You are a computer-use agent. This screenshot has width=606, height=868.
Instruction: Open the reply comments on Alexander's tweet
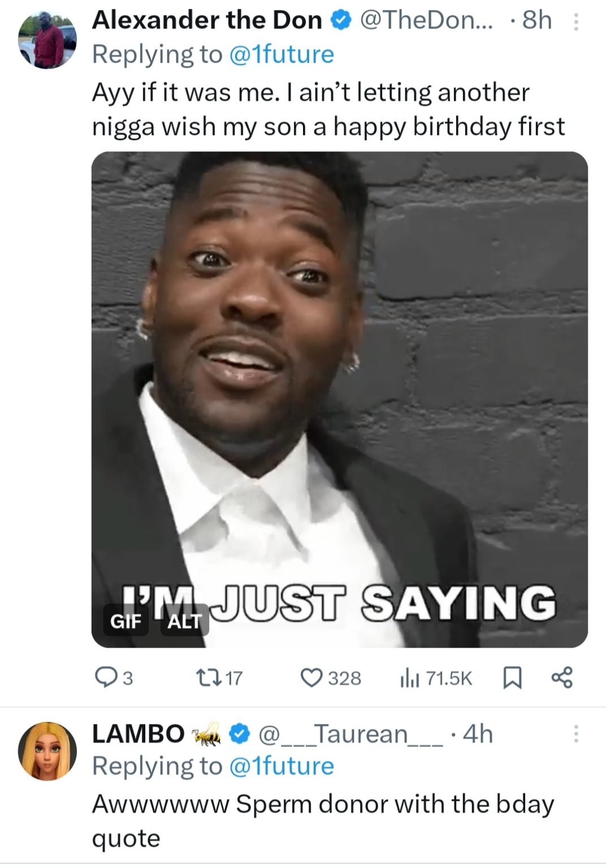pyautogui.click(x=114, y=677)
